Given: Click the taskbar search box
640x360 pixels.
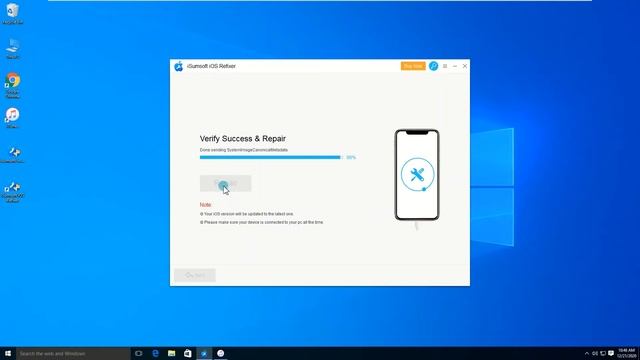Looking at the screenshot, I should pyautogui.click(x=73, y=353).
